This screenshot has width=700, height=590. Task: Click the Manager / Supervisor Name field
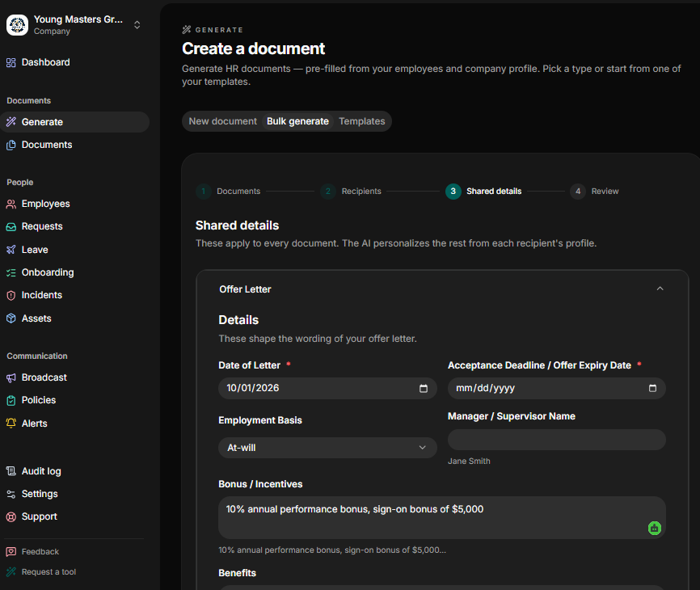557,440
